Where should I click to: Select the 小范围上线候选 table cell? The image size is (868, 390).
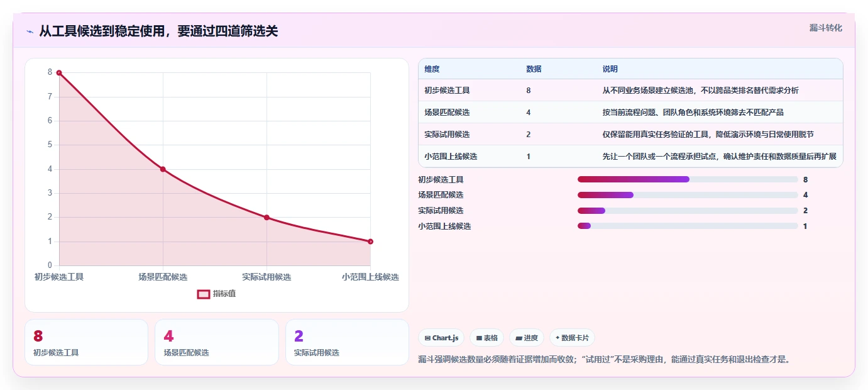click(451, 157)
